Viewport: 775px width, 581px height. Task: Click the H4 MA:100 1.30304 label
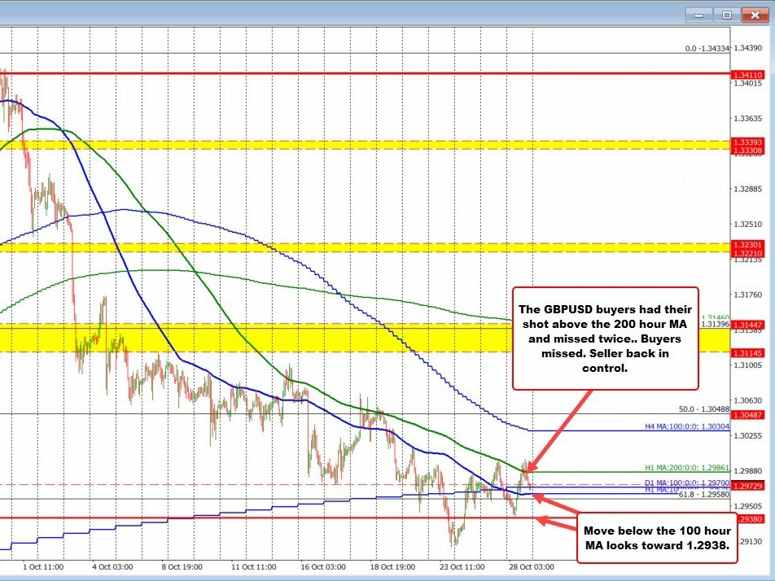point(688,426)
